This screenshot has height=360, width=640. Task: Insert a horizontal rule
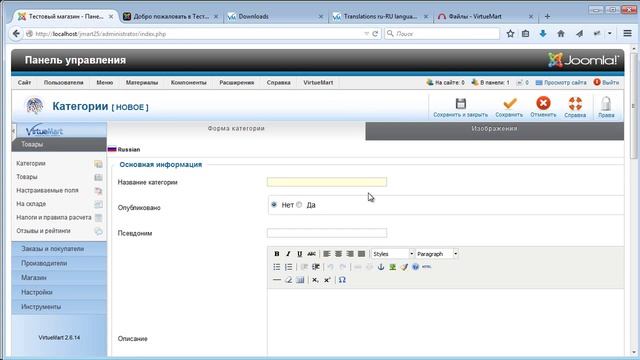(277, 280)
